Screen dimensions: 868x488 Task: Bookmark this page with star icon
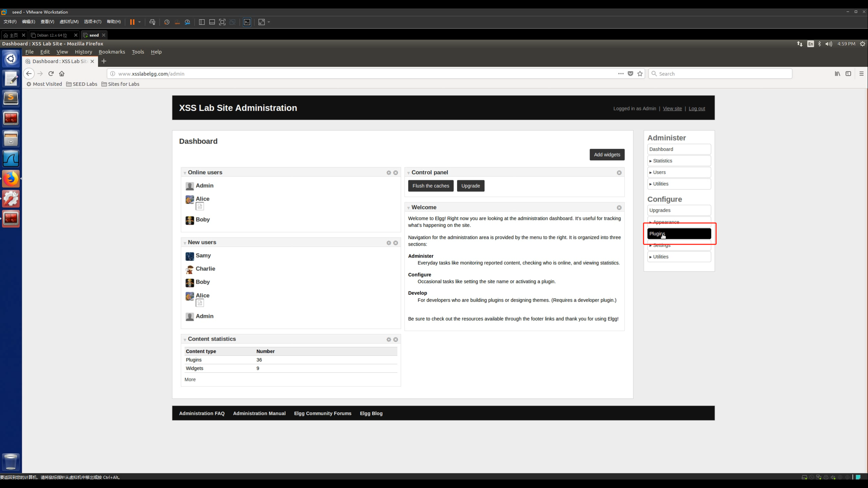click(x=640, y=74)
